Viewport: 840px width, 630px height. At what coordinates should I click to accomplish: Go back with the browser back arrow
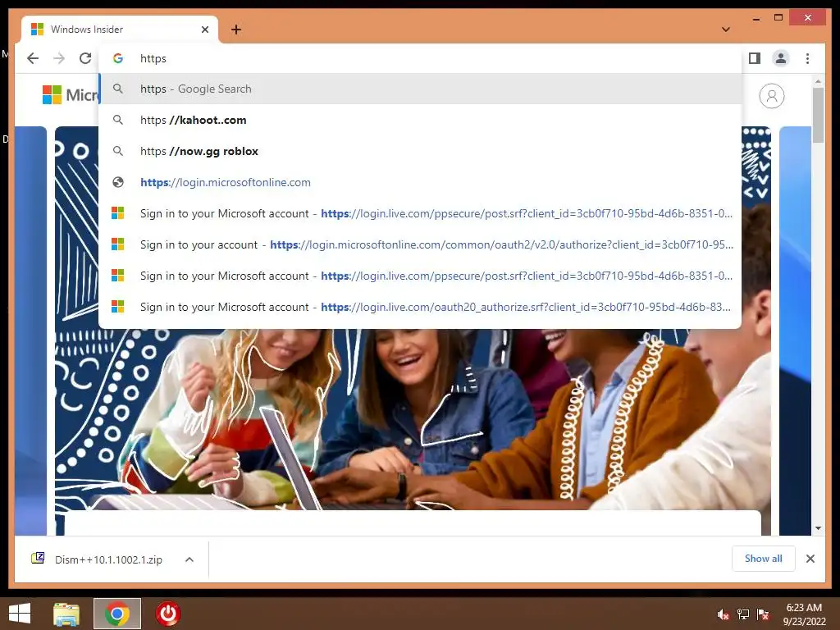click(x=33, y=58)
